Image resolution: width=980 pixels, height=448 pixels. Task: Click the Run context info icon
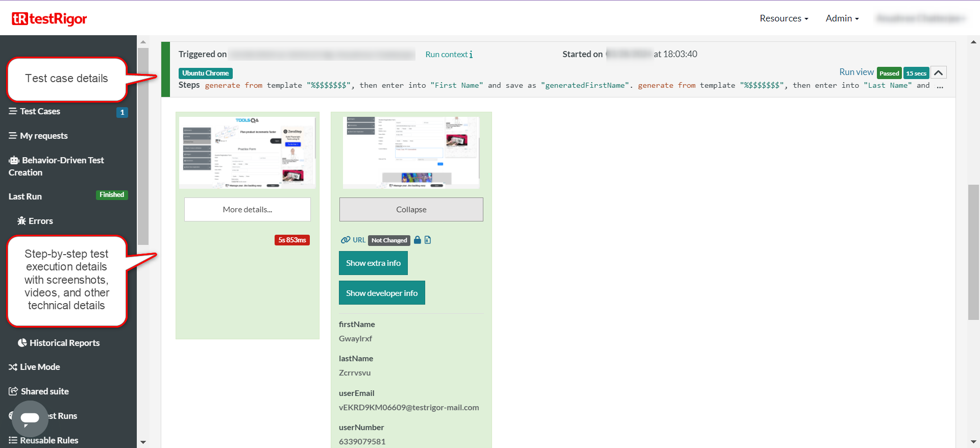pyautogui.click(x=471, y=55)
